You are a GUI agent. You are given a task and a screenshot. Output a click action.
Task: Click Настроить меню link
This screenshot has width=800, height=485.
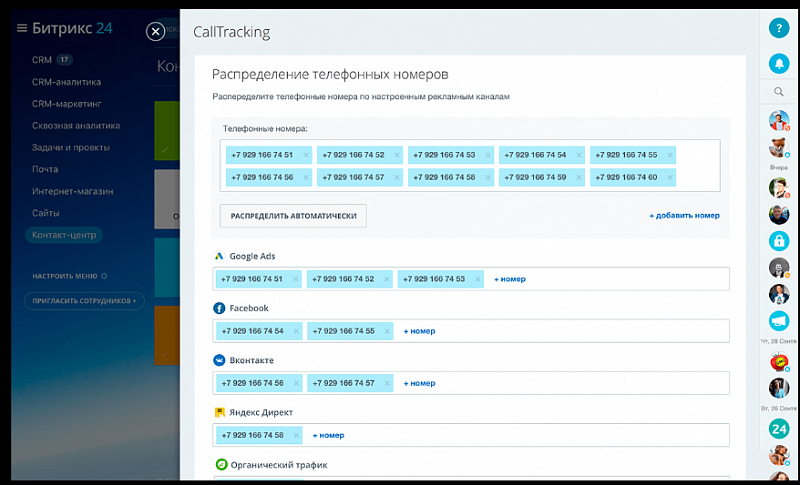click(x=65, y=276)
